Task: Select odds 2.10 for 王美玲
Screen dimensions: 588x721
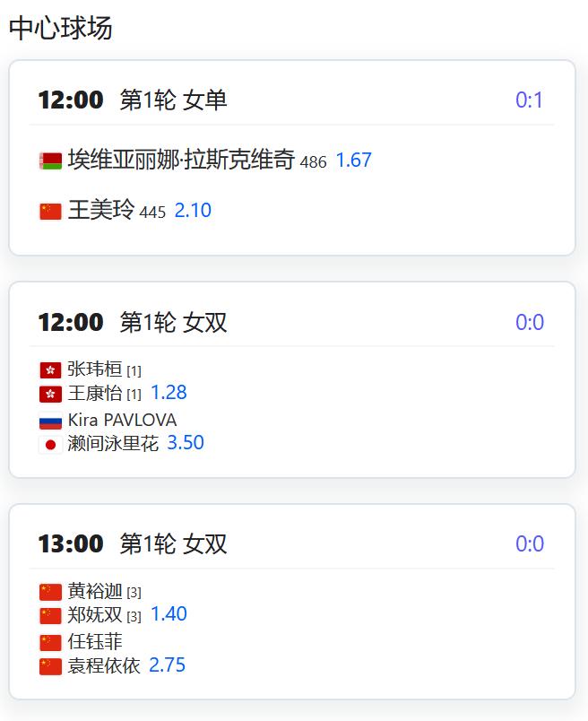Action: tap(193, 211)
